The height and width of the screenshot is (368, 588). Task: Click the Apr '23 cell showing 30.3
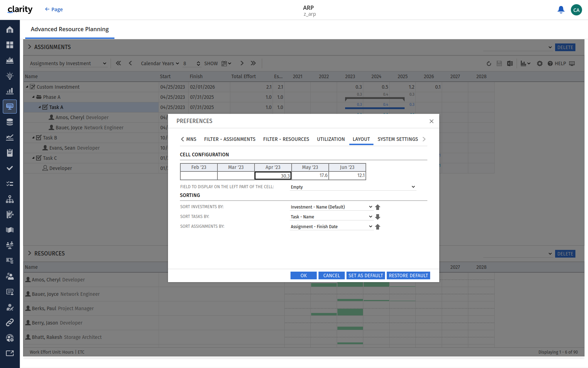(273, 176)
